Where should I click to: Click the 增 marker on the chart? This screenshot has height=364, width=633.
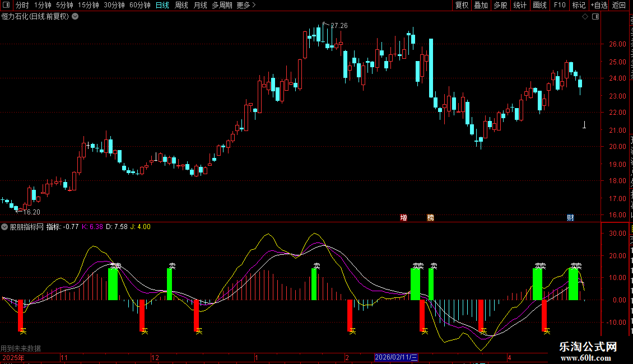click(x=403, y=217)
